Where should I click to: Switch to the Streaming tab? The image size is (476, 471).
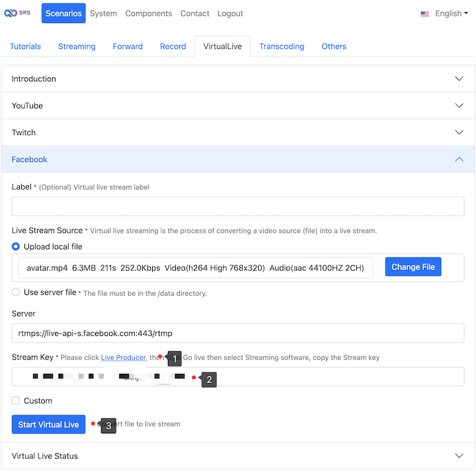pyautogui.click(x=77, y=46)
